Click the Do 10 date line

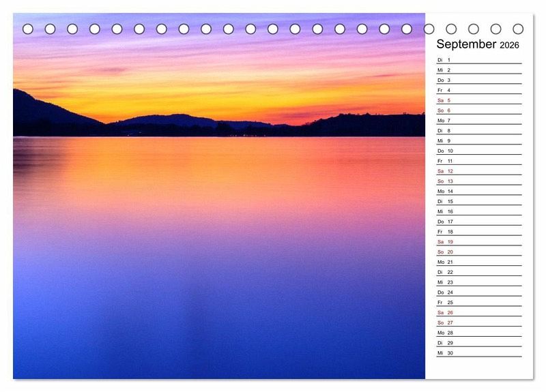pyautogui.click(x=478, y=151)
